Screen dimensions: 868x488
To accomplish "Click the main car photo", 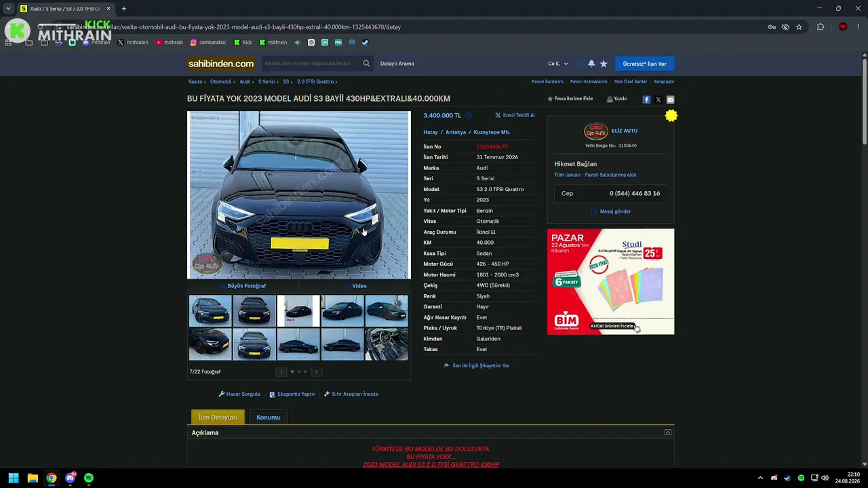I will pos(299,195).
